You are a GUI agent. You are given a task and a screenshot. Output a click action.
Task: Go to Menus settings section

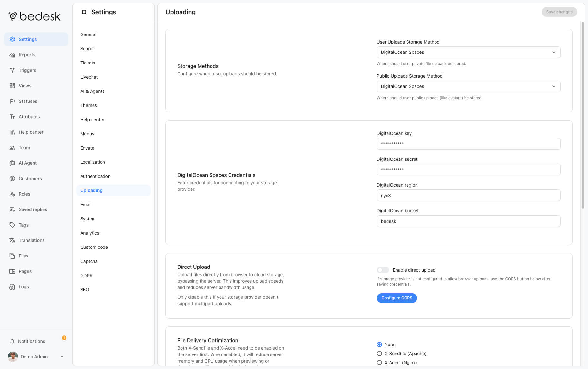[113, 134]
